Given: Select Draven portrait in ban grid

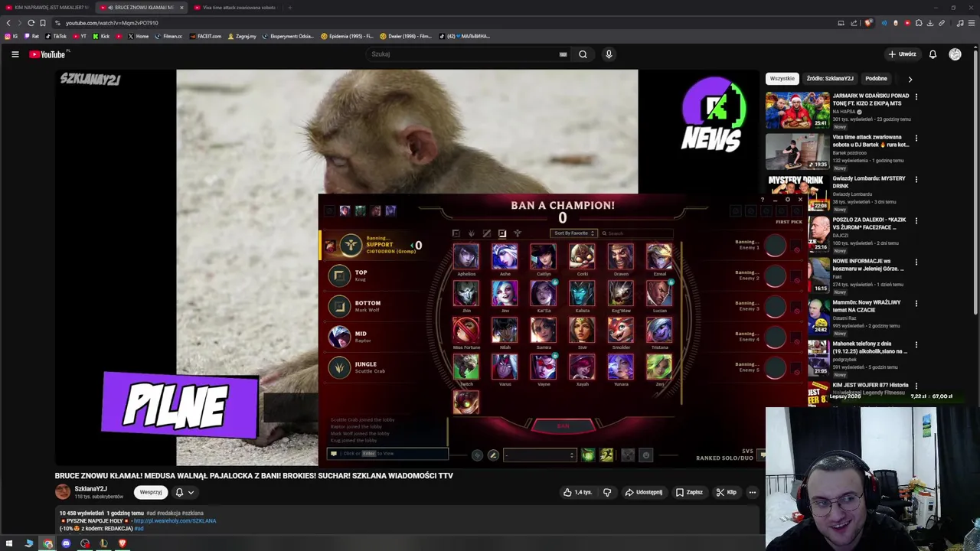Looking at the screenshot, I should 621,256.
